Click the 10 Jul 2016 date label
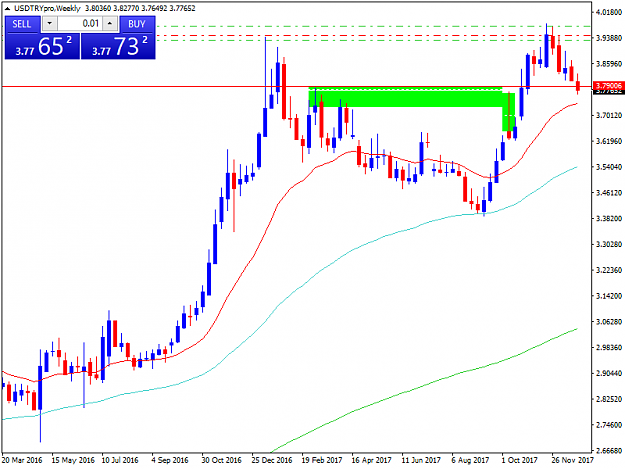 [120, 460]
